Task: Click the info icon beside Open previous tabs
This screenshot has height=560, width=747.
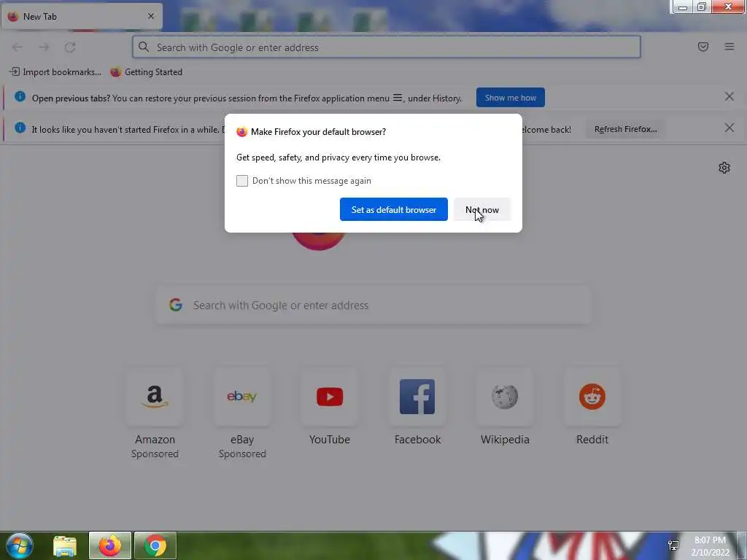Action: (20, 96)
